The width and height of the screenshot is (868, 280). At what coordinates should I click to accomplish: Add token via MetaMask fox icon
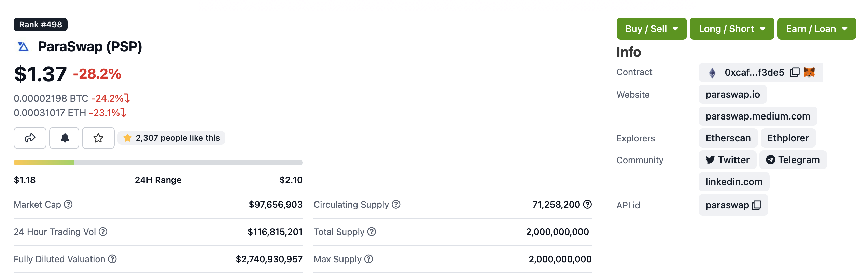pyautogui.click(x=809, y=72)
